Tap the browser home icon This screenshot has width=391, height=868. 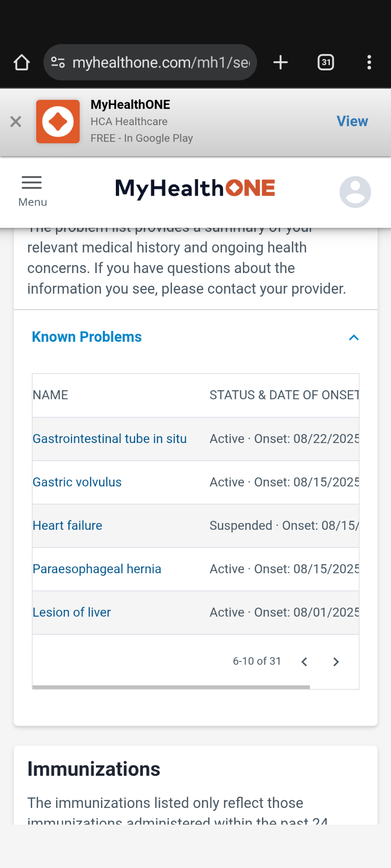click(22, 62)
